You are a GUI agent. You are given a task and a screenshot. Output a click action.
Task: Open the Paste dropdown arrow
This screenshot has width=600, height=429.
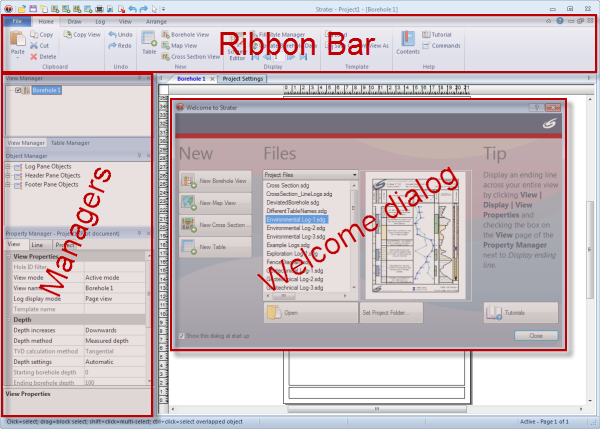pos(18,58)
